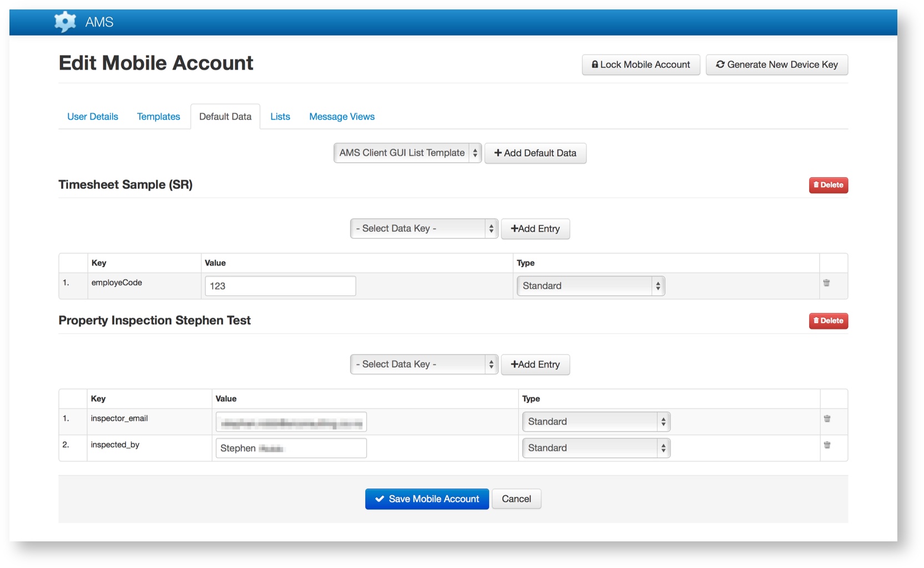Delete the Timesheet Sample (SR) section

(827, 185)
